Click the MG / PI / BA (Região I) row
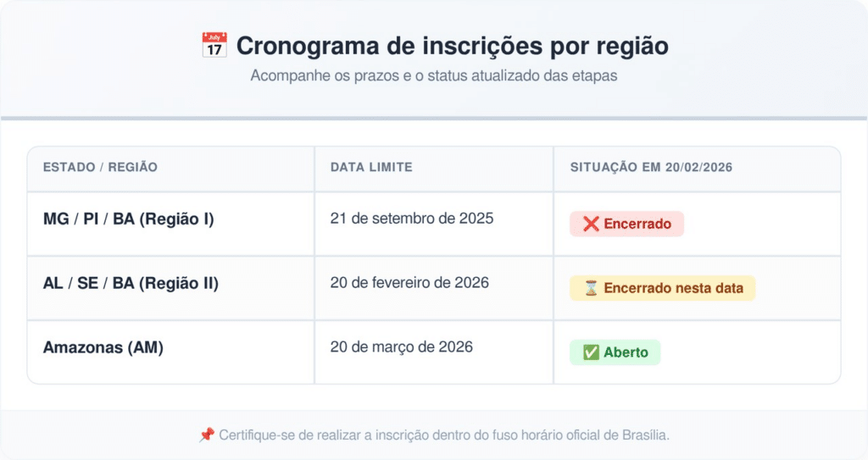 click(x=129, y=219)
